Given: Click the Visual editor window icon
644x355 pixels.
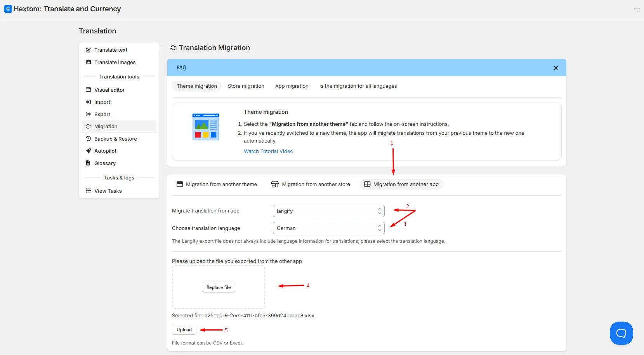Looking at the screenshot, I should 88,90.
